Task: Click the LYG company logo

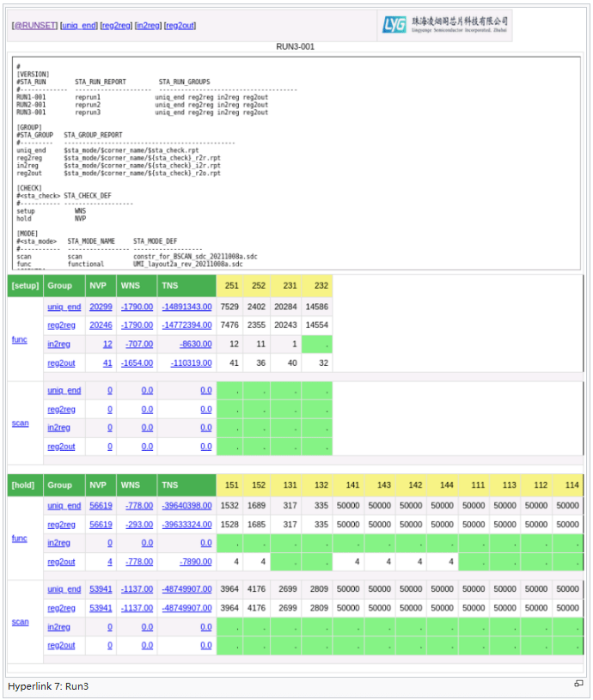Action: point(444,25)
